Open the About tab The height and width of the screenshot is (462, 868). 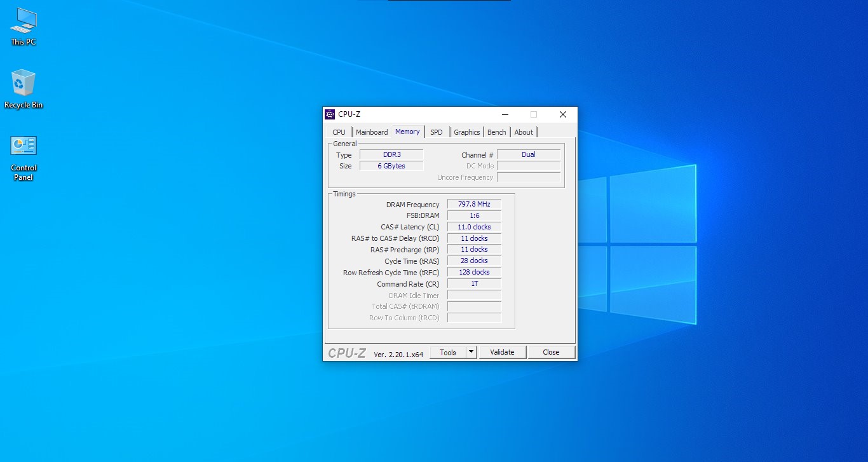click(x=524, y=132)
